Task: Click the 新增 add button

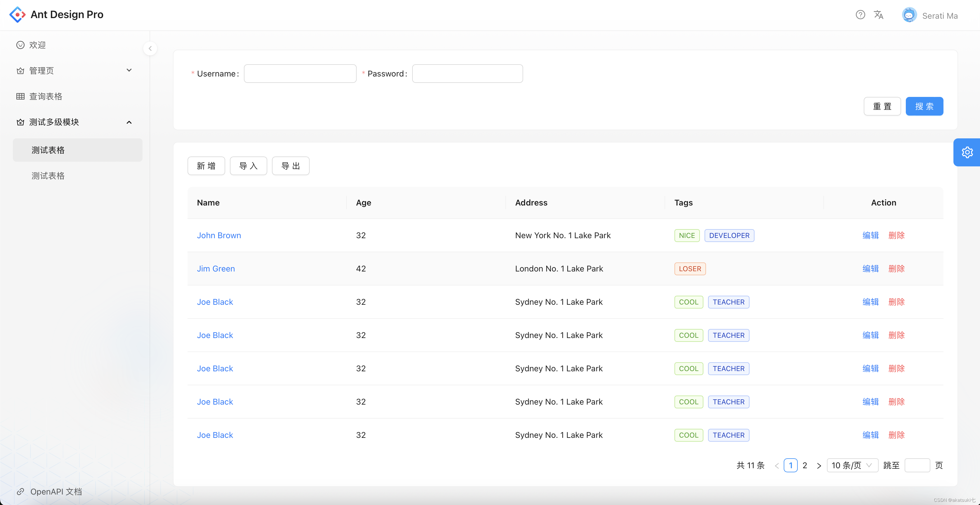Action: (x=206, y=166)
